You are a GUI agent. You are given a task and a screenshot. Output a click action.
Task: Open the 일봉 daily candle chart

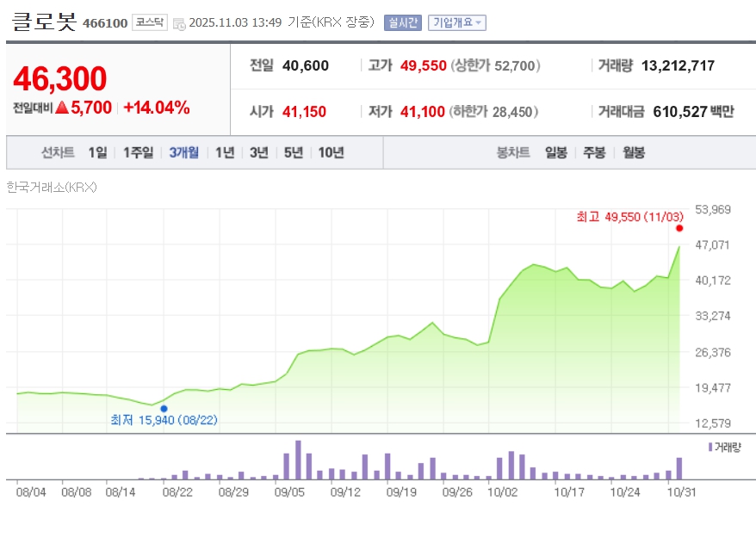click(555, 152)
